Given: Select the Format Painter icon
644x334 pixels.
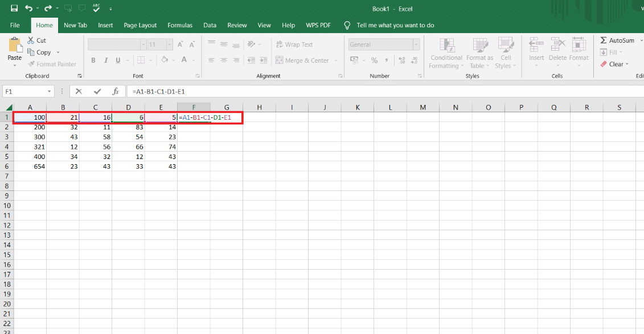Looking at the screenshot, I should [x=32, y=64].
